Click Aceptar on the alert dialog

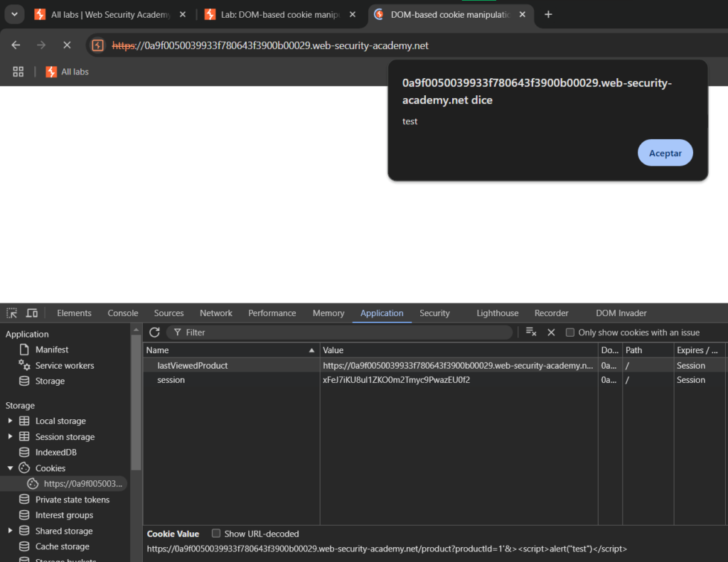[665, 153]
